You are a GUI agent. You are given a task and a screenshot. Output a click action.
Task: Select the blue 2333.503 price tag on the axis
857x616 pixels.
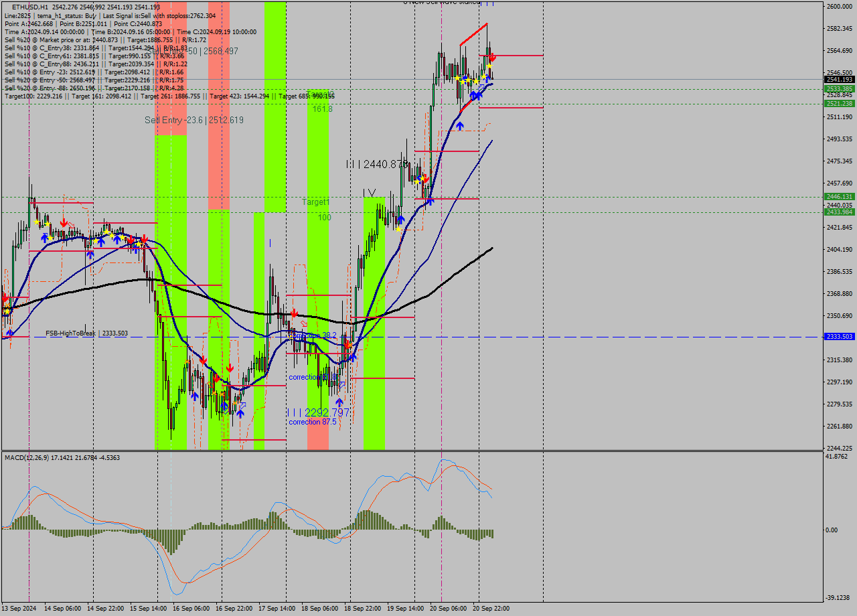point(839,337)
